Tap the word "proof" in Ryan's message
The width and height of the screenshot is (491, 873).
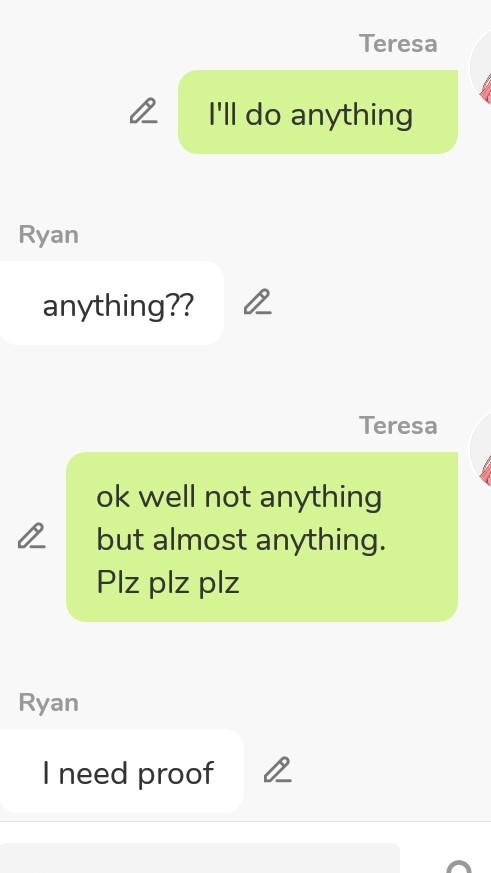pyautogui.click(x=175, y=774)
